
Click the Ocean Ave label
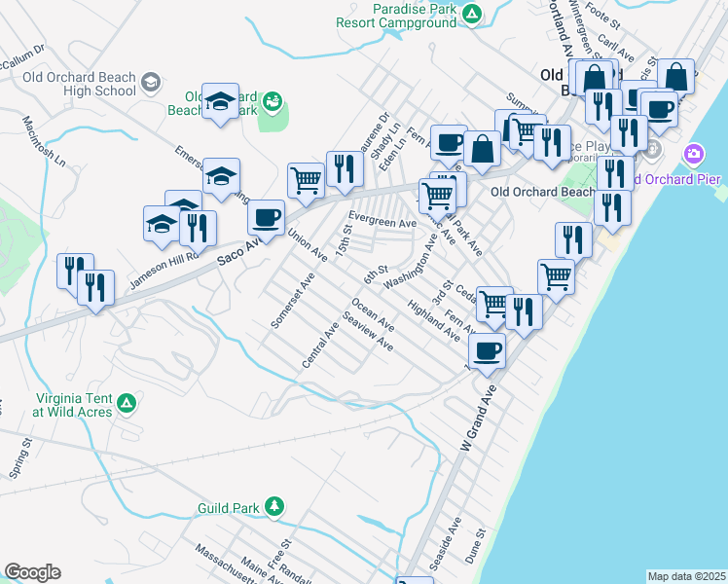pyautogui.click(x=374, y=315)
